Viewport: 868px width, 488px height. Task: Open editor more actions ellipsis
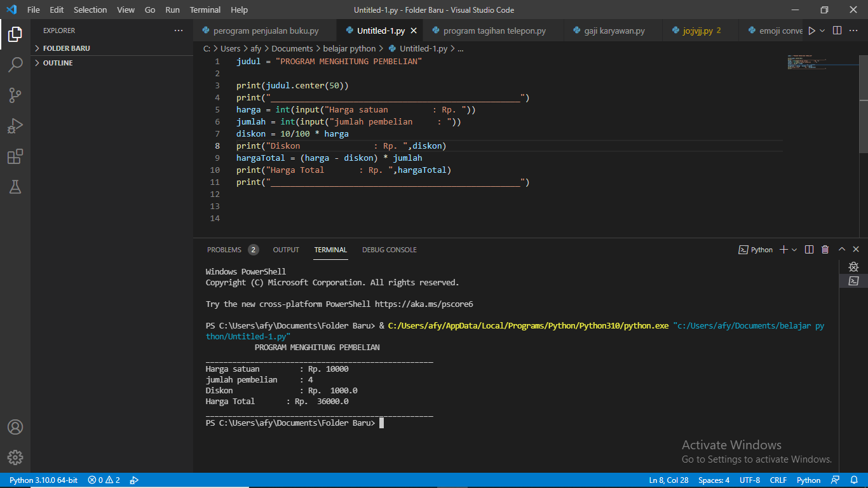click(x=854, y=30)
